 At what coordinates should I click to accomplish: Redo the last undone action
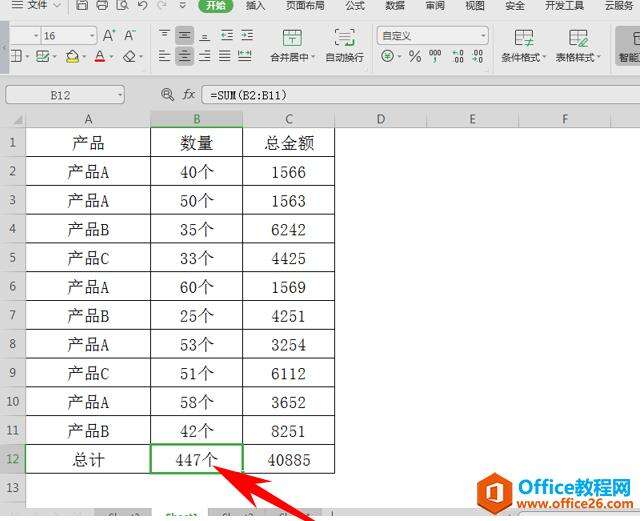tap(162, 5)
